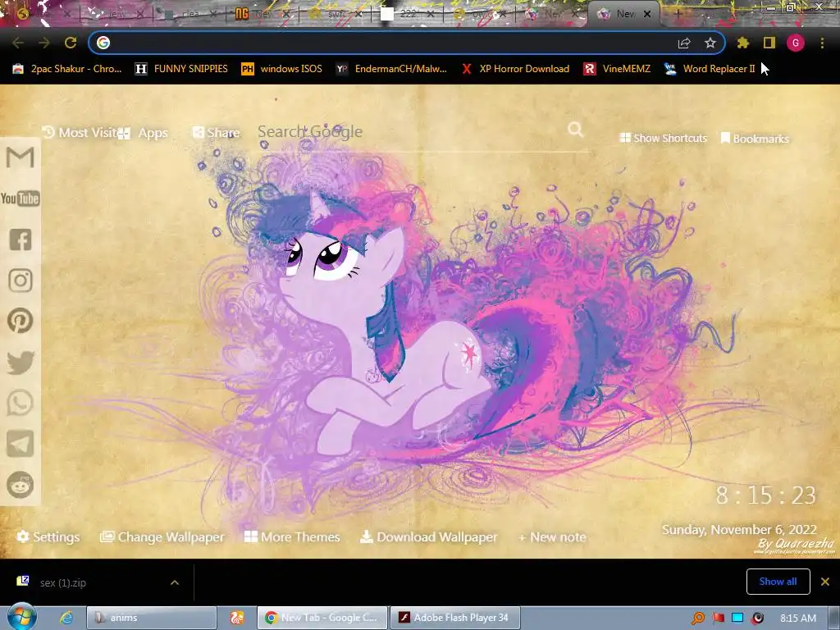Open WhatsApp sidebar shortcut
The image size is (840, 630).
(x=21, y=403)
